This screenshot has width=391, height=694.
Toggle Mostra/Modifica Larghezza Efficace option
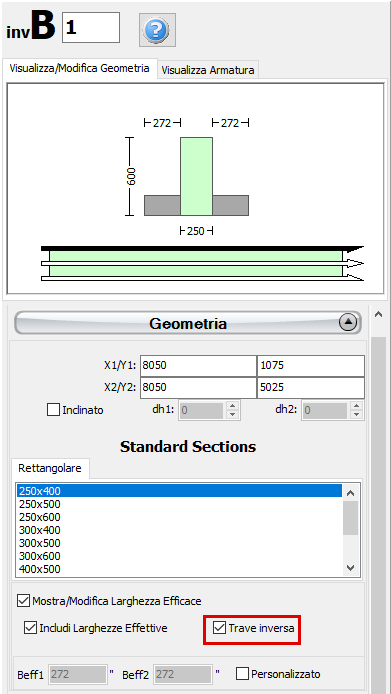tap(23, 601)
